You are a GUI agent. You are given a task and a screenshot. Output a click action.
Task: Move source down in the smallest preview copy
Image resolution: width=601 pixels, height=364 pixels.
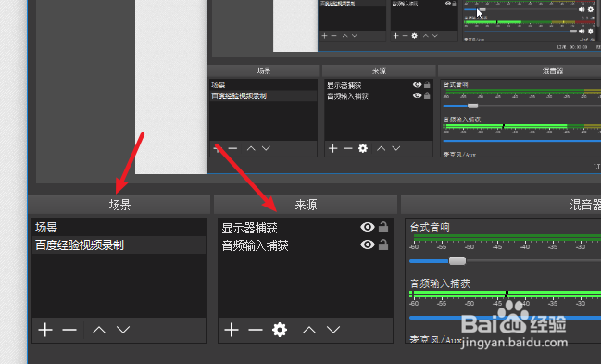434,36
